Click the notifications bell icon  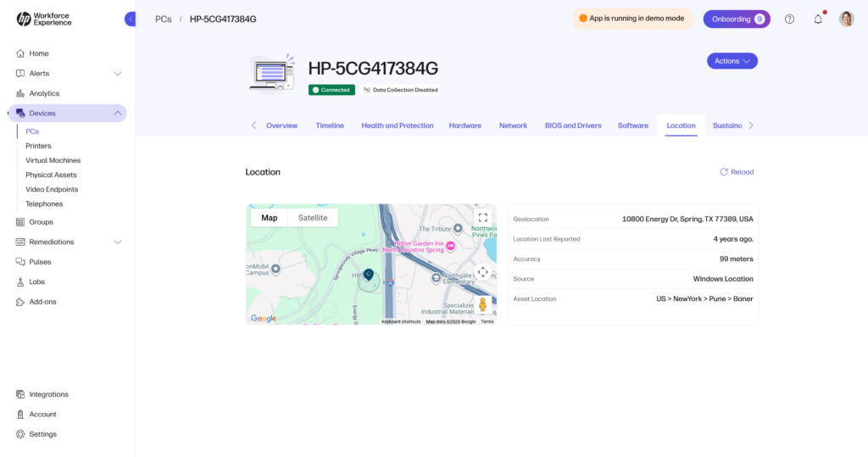(818, 19)
